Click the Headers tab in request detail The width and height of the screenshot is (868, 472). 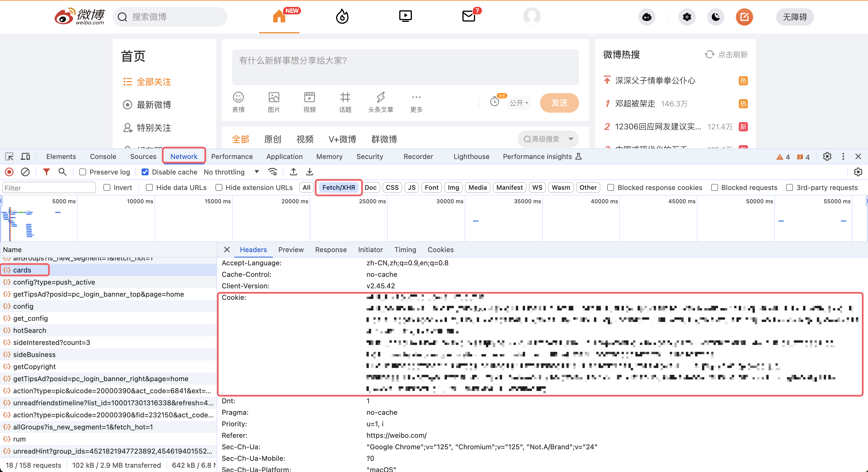253,250
